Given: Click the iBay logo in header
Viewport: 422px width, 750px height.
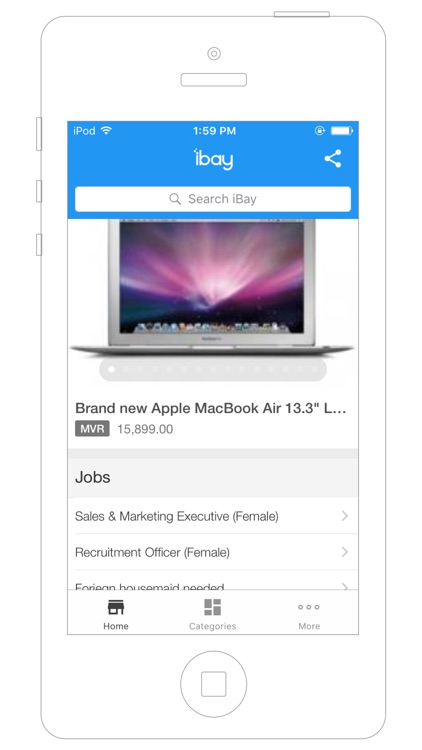Looking at the screenshot, I should pos(213,159).
